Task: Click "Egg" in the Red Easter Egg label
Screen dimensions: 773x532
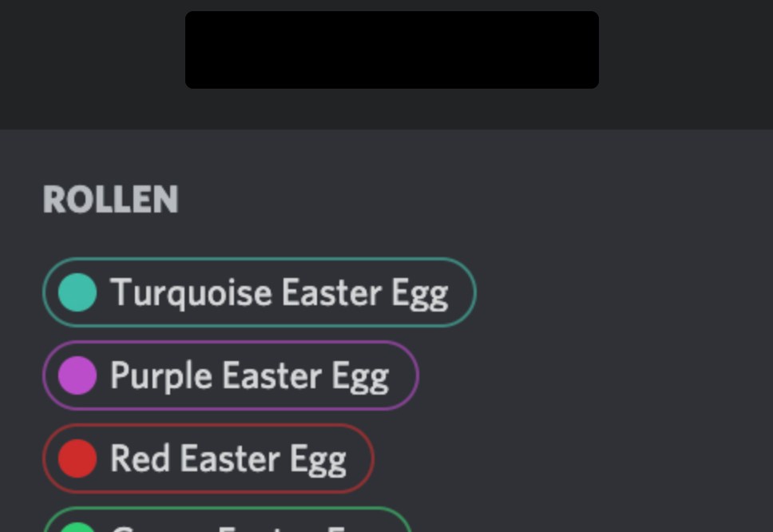Action: pyautogui.click(x=317, y=460)
